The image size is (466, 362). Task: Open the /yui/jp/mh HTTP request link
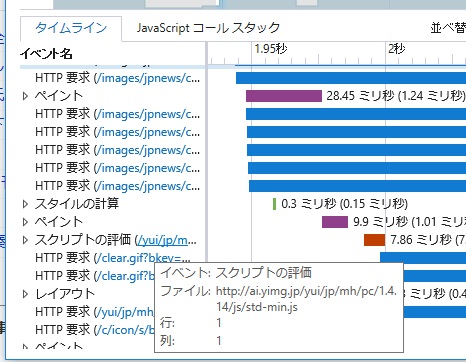125,312
